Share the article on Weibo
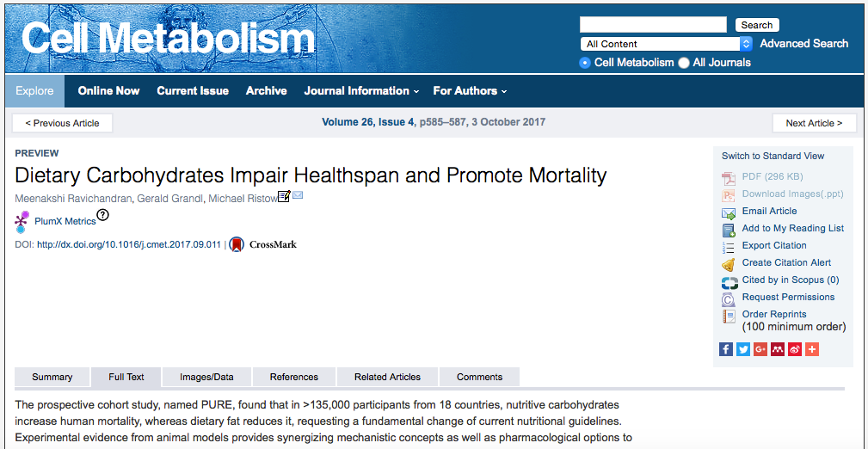The width and height of the screenshot is (868, 449). tap(795, 349)
